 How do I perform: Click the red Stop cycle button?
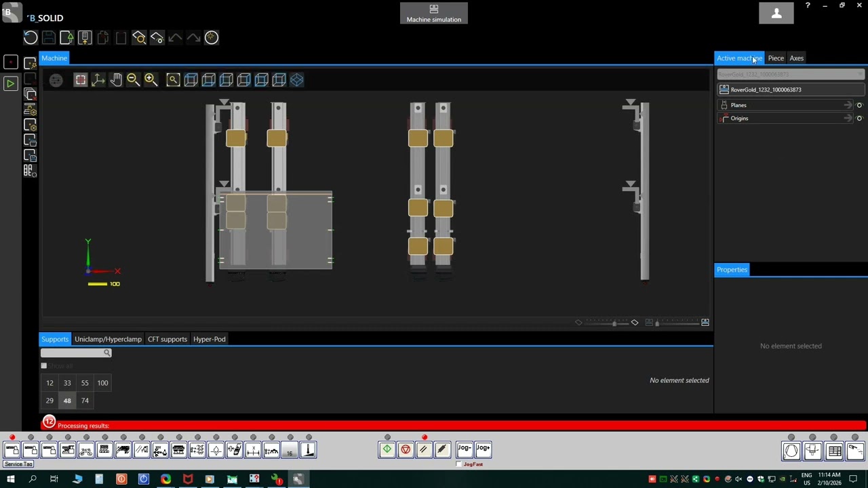pyautogui.click(x=406, y=449)
